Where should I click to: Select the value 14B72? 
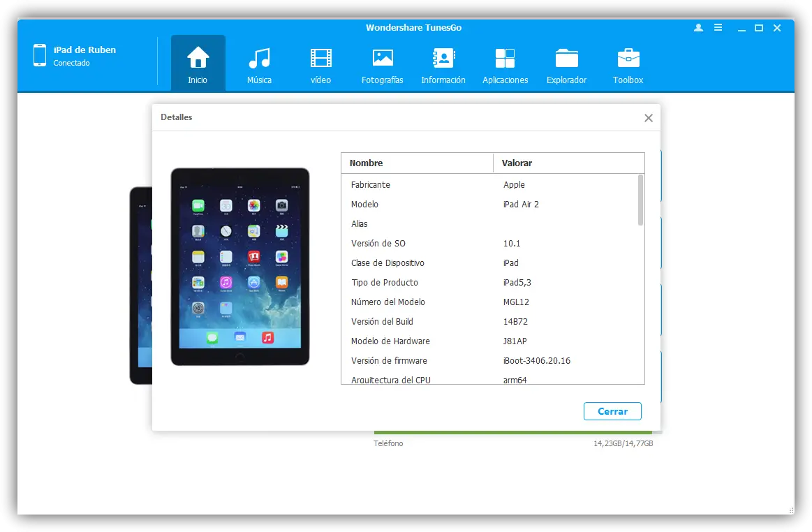point(515,322)
